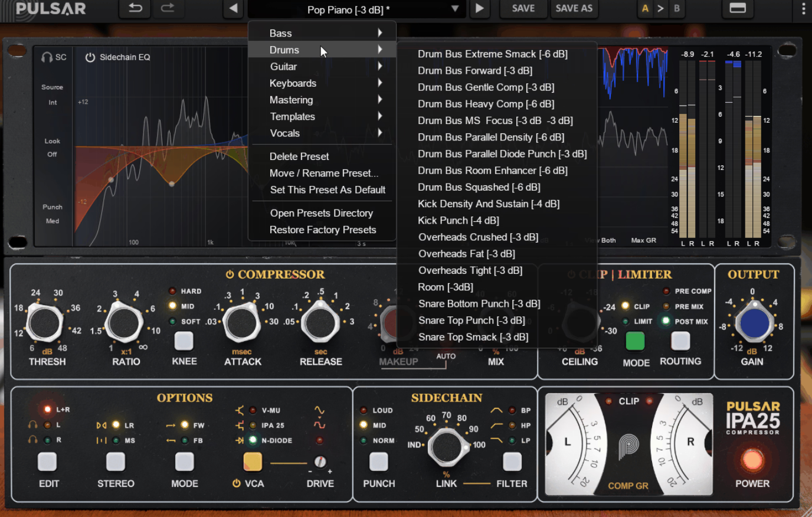Select the band-pass BP filter shape icon

(496, 410)
